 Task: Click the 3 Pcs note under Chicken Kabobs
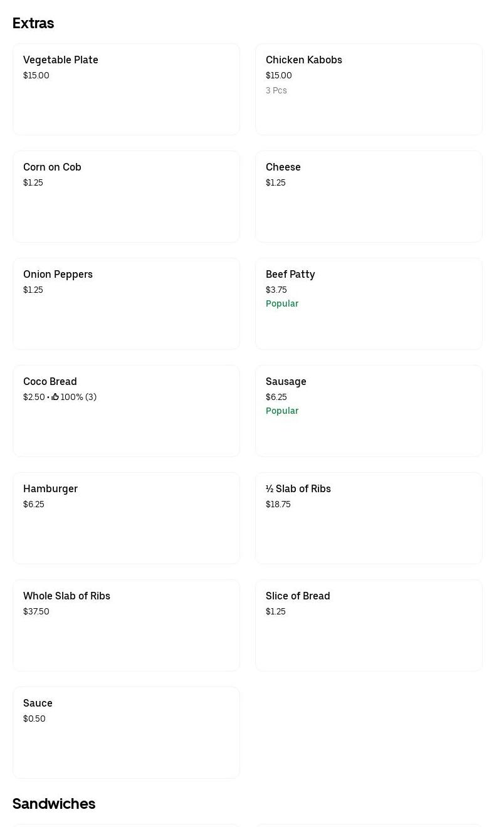[x=276, y=90]
